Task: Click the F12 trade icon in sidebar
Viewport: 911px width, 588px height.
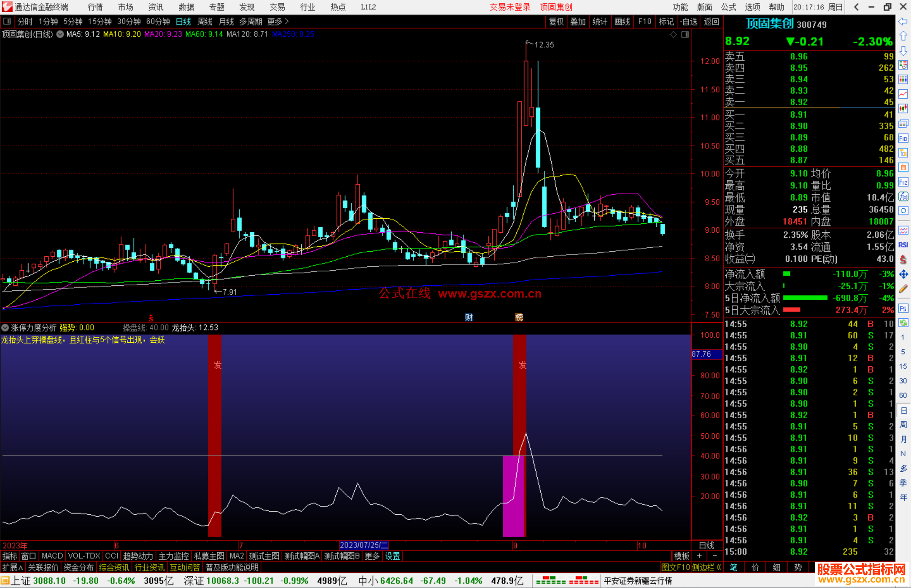Action: [903, 182]
